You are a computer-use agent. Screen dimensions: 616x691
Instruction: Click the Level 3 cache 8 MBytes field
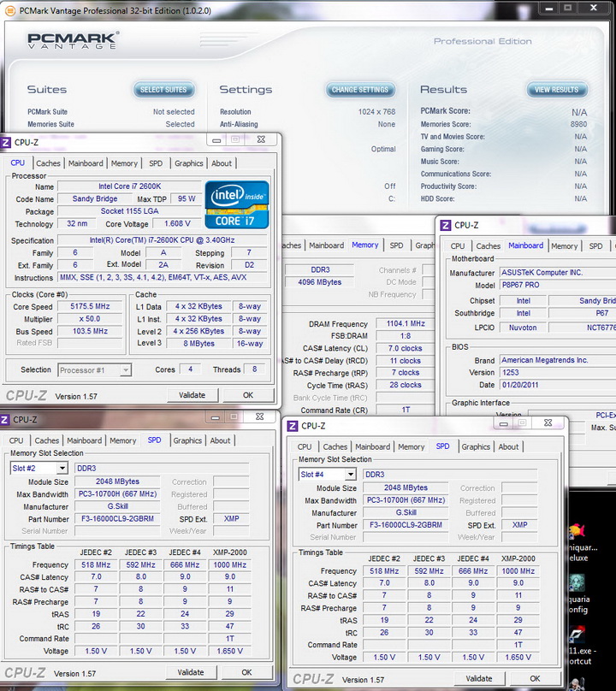pyautogui.click(x=198, y=343)
